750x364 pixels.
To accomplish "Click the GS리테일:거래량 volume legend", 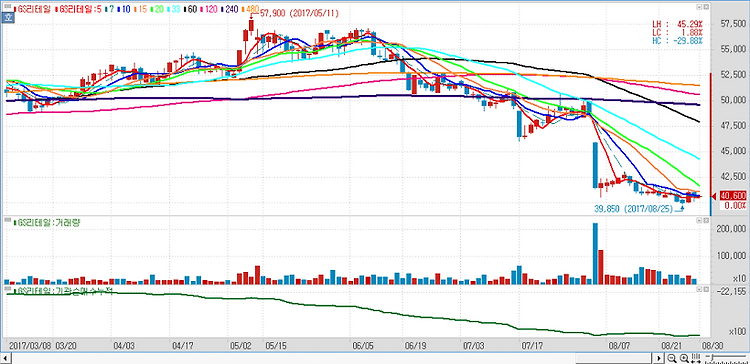I will (46, 222).
